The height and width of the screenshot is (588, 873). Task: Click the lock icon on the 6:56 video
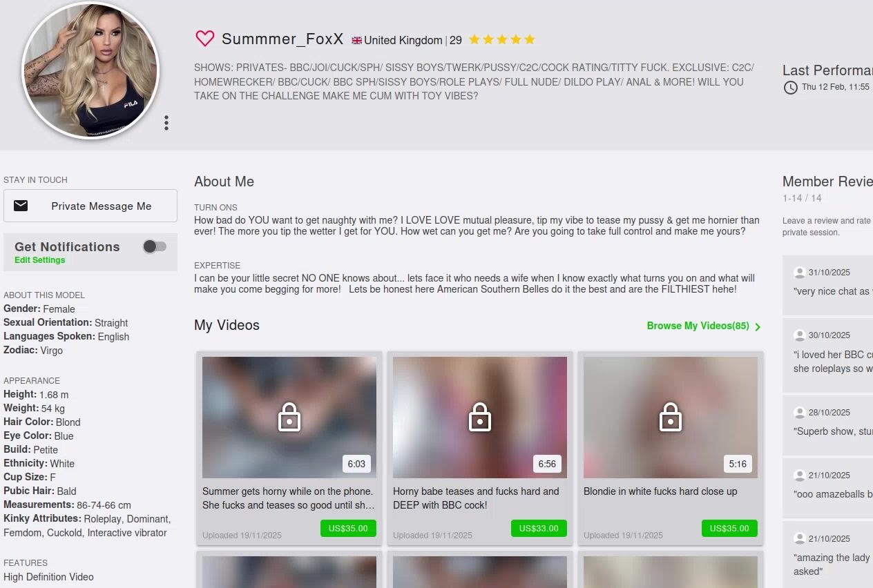coord(480,418)
